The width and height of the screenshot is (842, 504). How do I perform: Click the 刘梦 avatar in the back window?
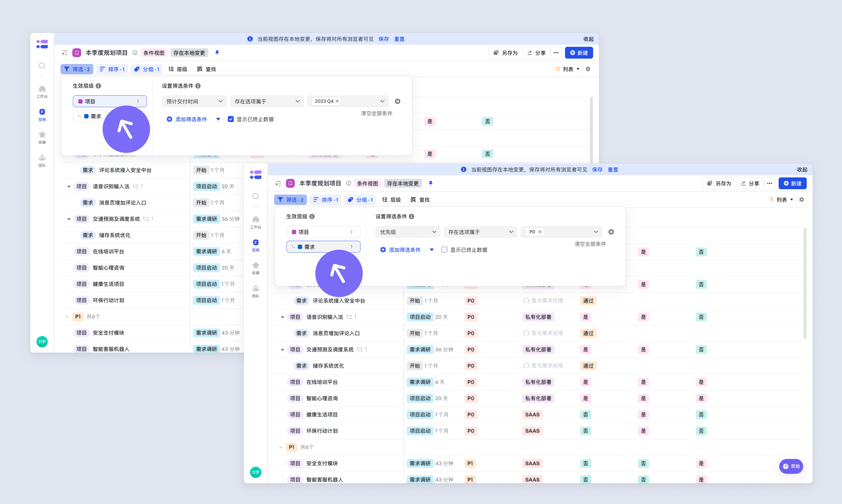[x=42, y=342]
